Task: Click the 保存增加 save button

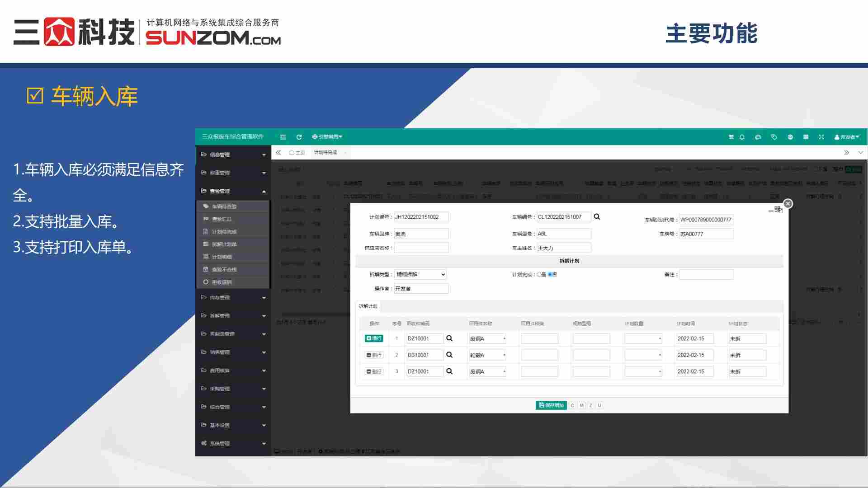Action: (551, 405)
